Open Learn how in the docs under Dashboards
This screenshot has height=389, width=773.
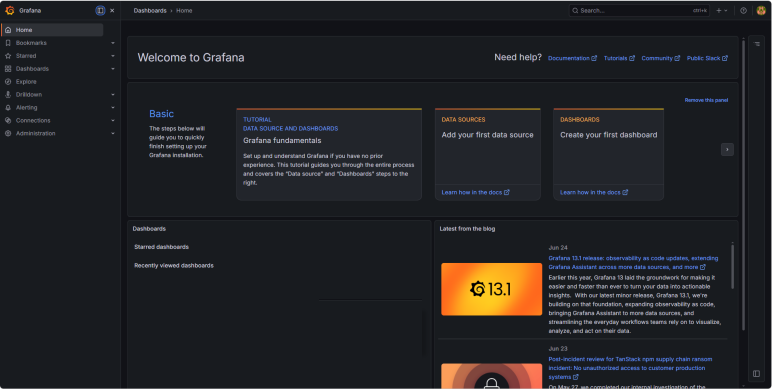pyautogui.click(x=594, y=192)
